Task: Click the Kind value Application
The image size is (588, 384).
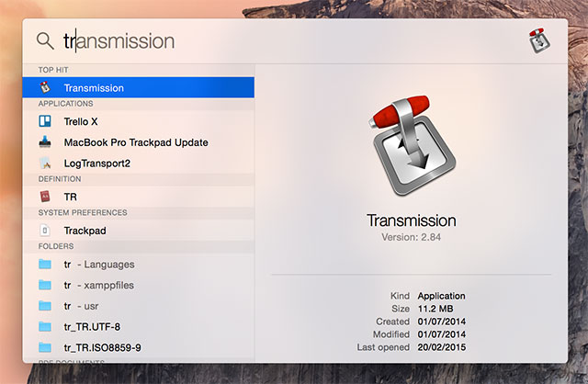Action: (x=441, y=296)
